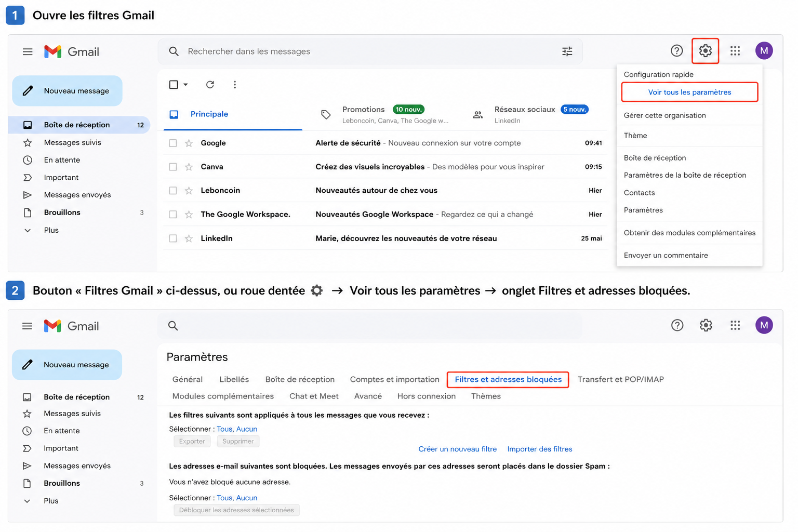Click the Exporter filters button

point(192,441)
